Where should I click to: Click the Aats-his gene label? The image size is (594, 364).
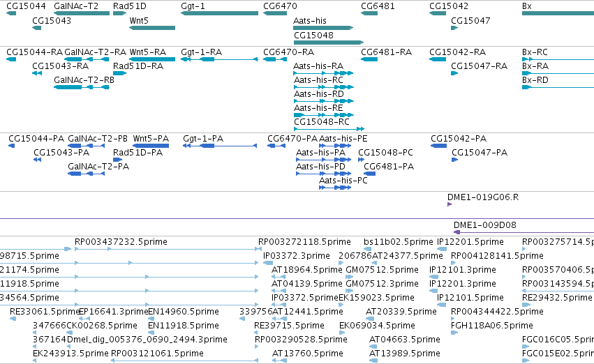coord(310,21)
